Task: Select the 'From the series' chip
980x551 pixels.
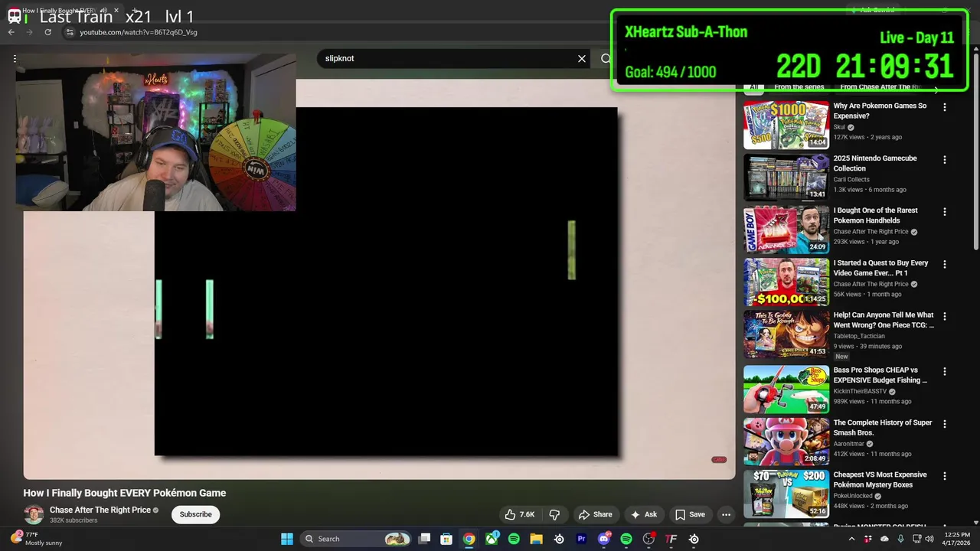Action: point(799,87)
